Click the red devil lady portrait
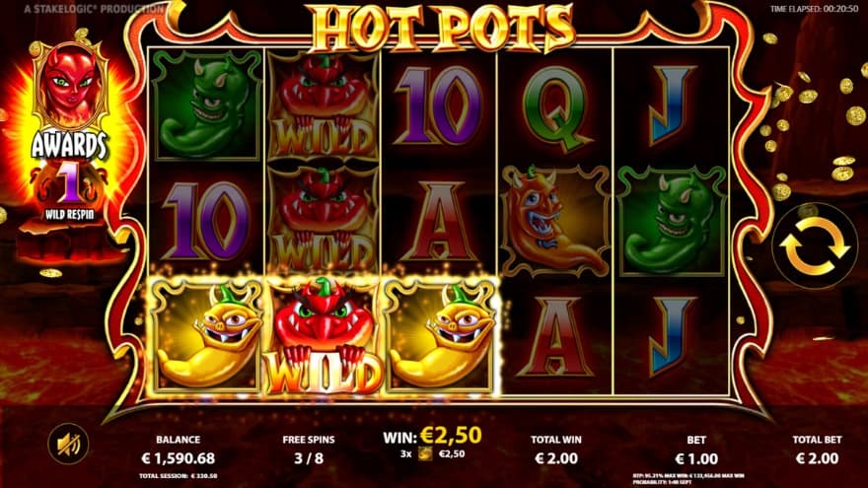The height and width of the screenshot is (488, 868). coord(70,85)
